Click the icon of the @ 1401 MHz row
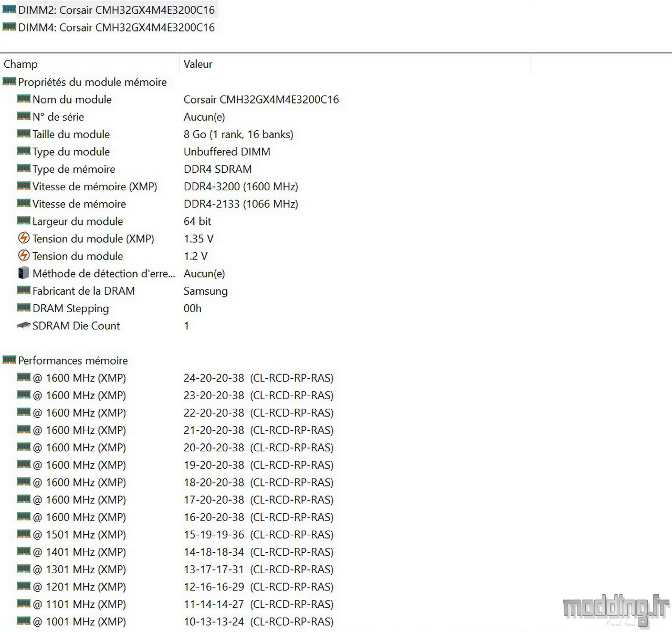 tap(24, 551)
